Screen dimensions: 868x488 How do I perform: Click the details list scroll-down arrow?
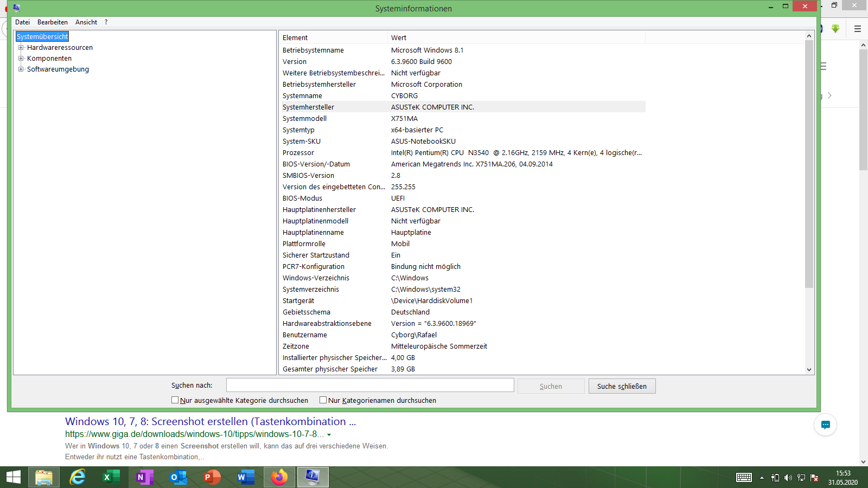809,370
